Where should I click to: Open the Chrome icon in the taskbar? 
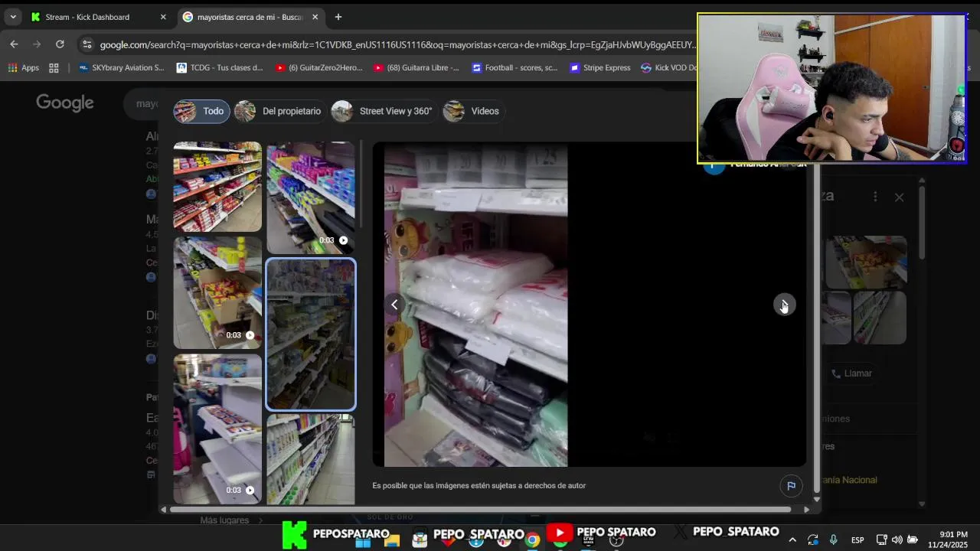pyautogui.click(x=532, y=540)
